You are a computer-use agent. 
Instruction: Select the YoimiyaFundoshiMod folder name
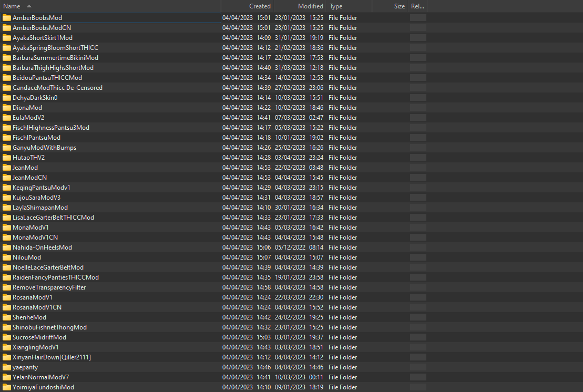(x=43, y=387)
